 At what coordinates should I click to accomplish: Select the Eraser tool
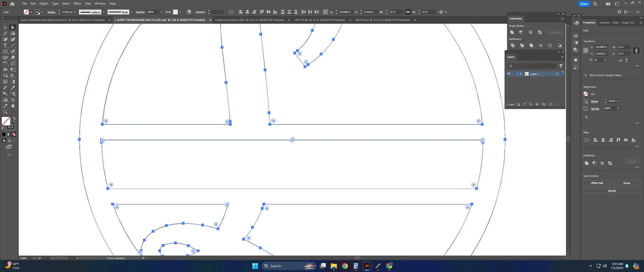13,57
